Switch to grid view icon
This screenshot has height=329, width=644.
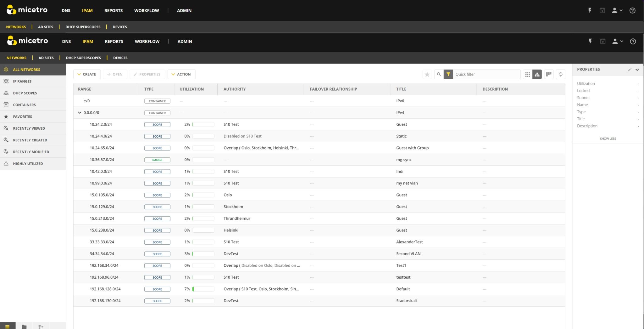coord(528,74)
